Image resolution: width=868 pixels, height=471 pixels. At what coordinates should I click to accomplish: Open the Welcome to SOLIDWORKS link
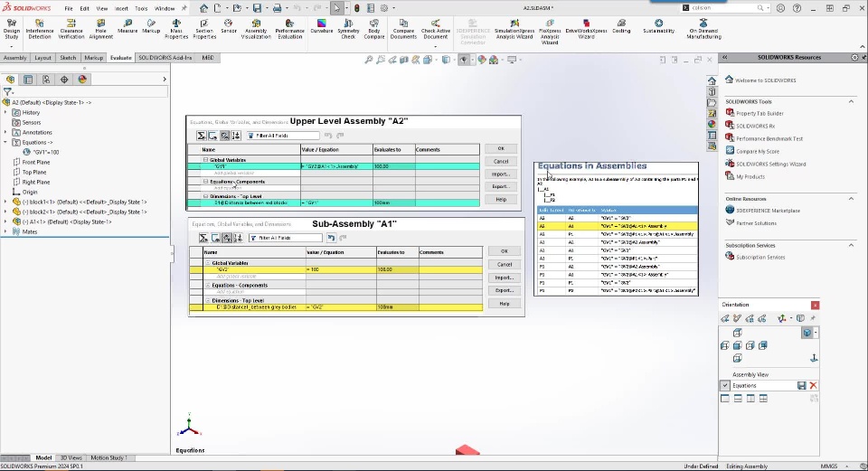pos(766,80)
